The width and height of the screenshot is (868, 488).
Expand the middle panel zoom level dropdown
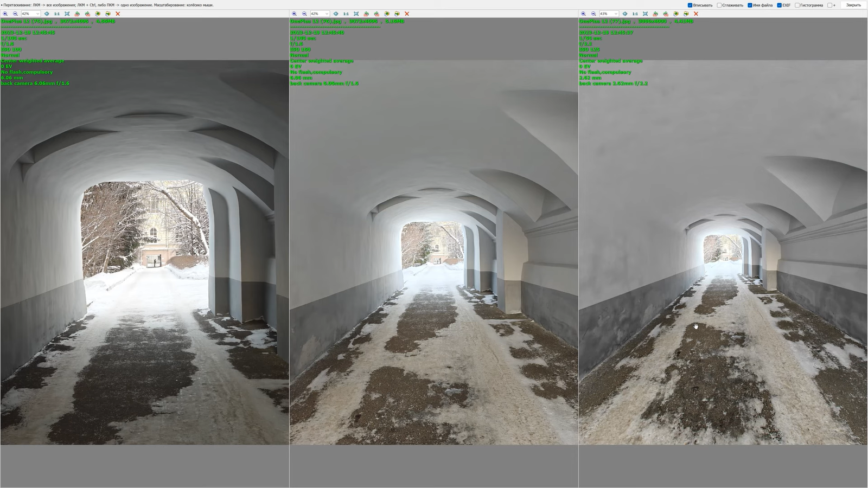coord(327,14)
